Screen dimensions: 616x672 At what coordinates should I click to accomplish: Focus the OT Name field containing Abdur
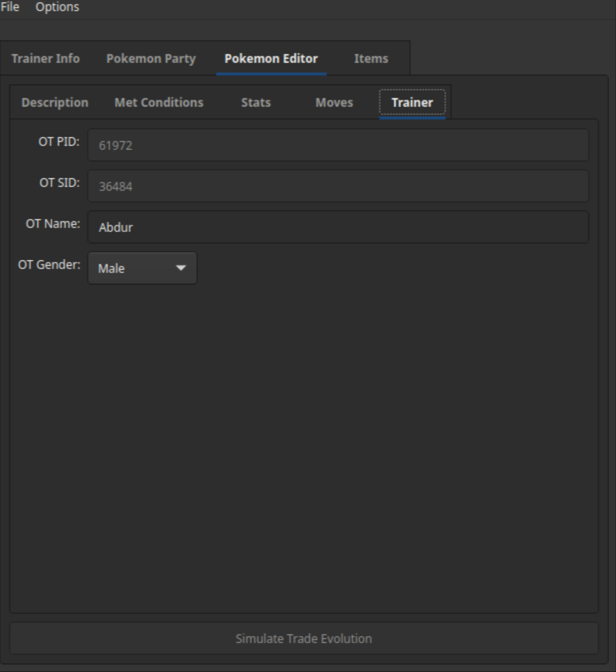pos(338,227)
